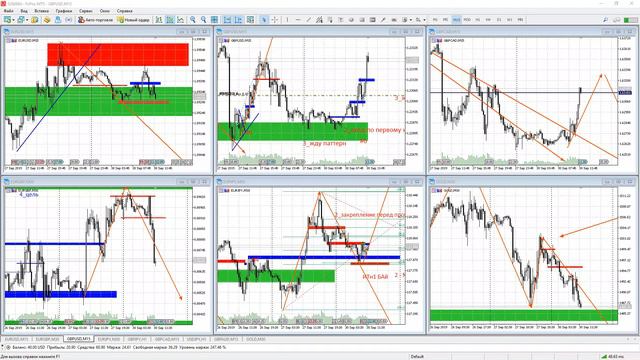Click the toolbar icon right of chart shift
This screenshot has width=640, height=360.
coord(250,20)
